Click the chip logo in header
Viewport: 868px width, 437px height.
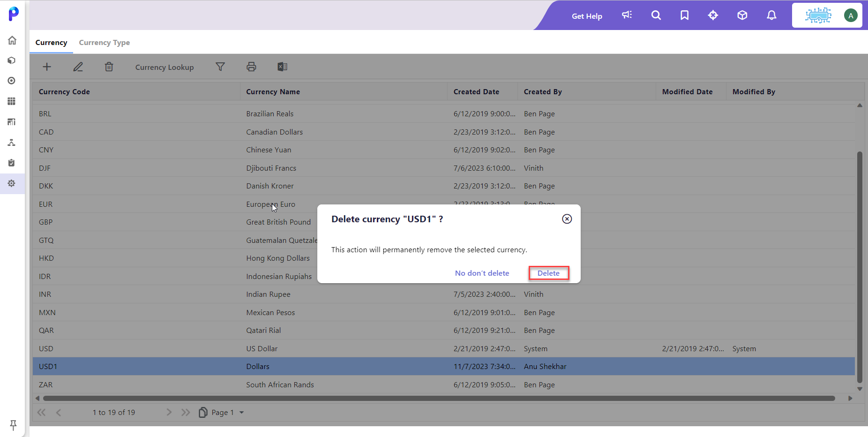[x=818, y=15]
